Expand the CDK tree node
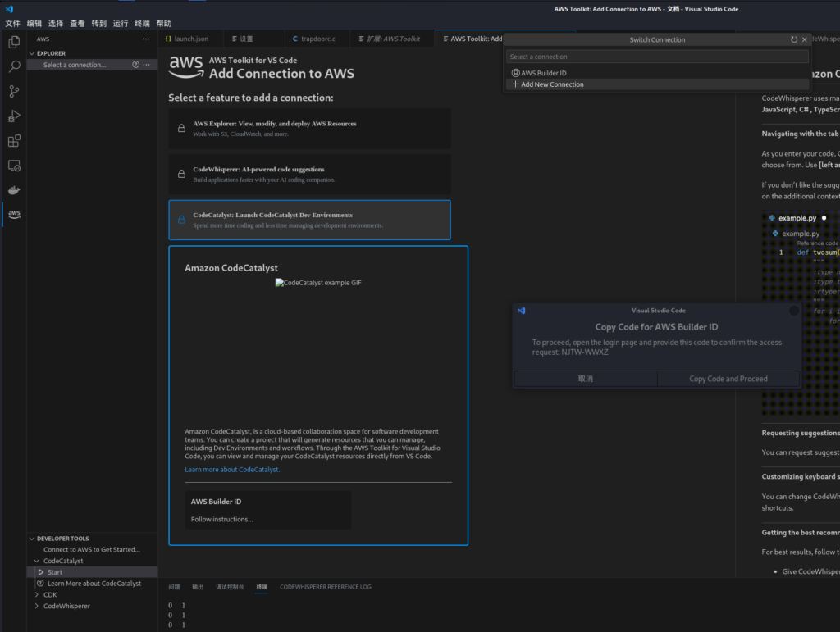 36,594
